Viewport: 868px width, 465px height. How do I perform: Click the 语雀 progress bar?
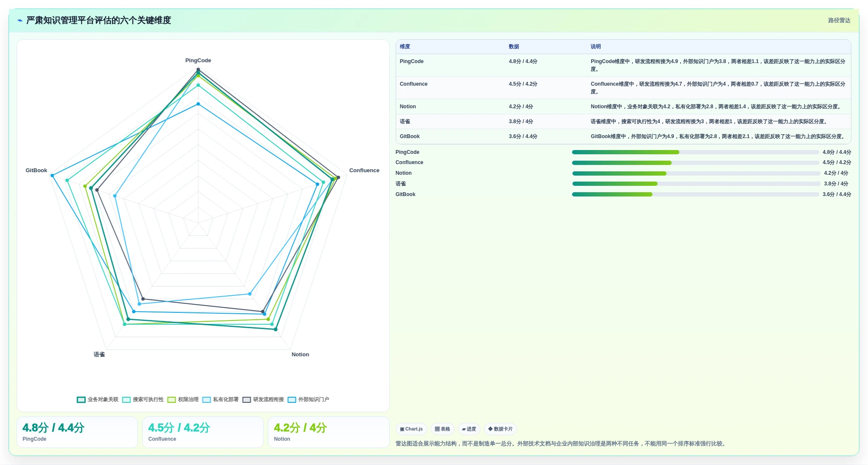tap(696, 184)
